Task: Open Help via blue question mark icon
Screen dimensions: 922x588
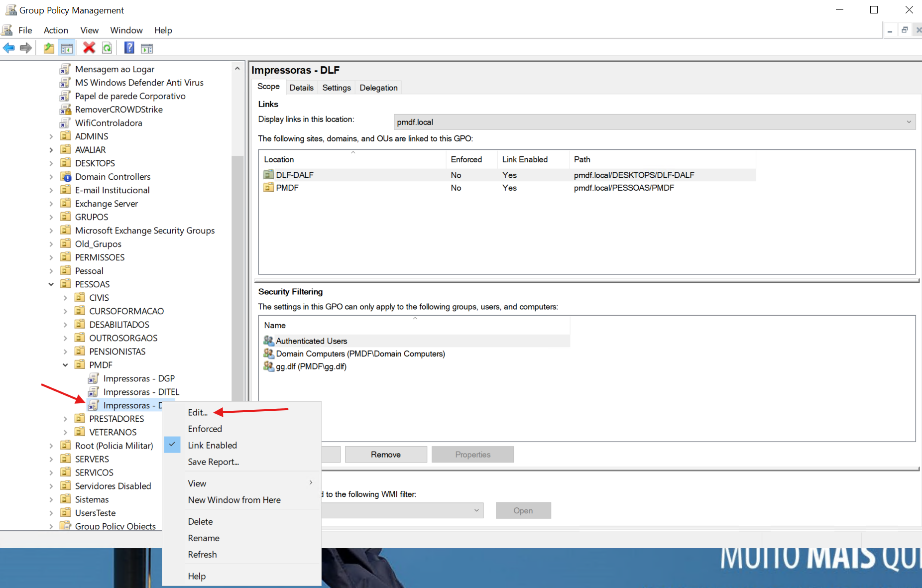Action: (129, 48)
